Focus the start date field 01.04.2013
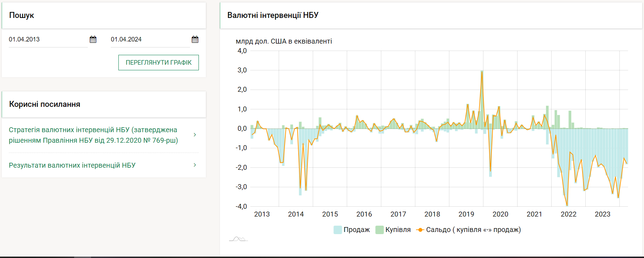644x258 pixels. click(48, 39)
